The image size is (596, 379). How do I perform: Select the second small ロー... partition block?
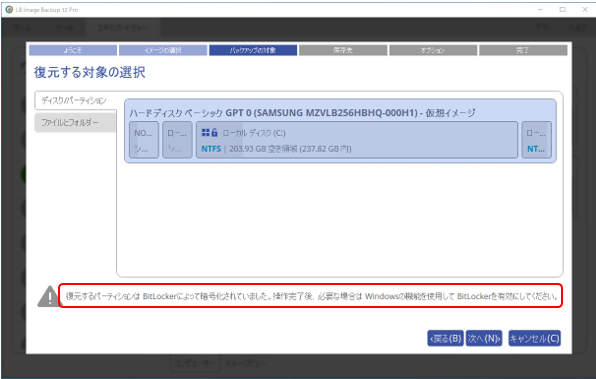[177, 140]
